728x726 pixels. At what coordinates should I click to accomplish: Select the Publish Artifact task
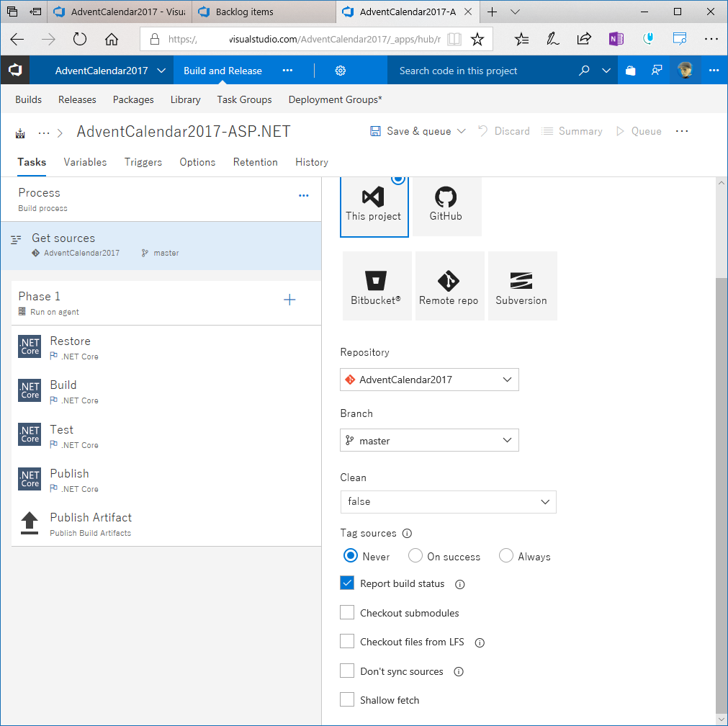pos(166,524)
